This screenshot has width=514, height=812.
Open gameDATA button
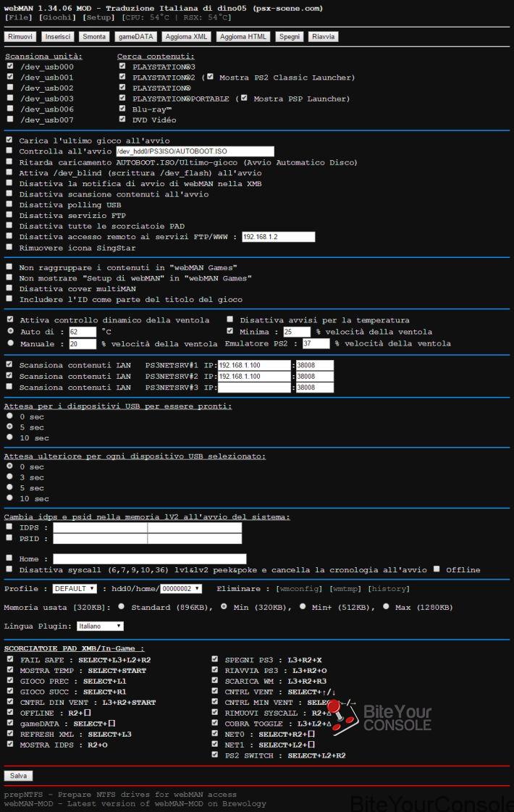click(x=135, y=37)
